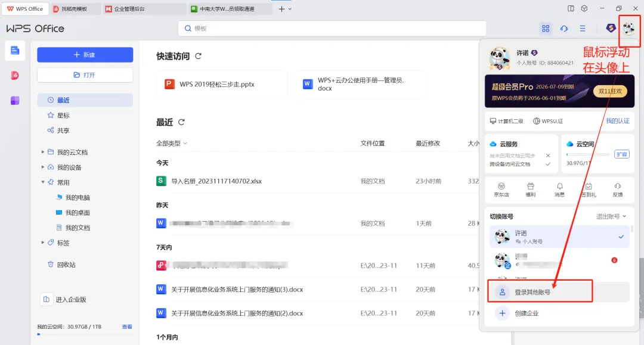Click the panda avatar in top-right corner
Viewport: 644px width, 345px height.
tap(629, 28)
